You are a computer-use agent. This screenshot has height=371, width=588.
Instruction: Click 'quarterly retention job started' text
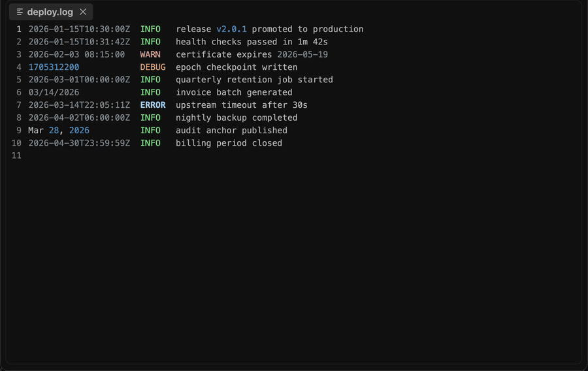click(254, 80)
